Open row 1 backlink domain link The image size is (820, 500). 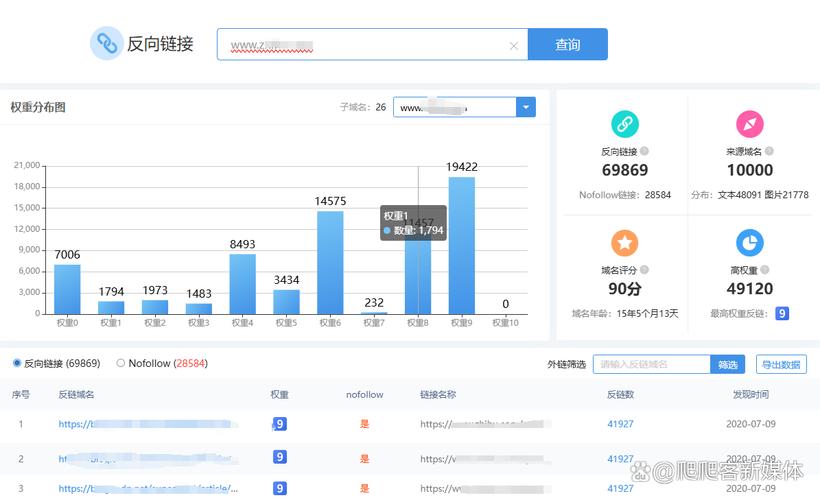pyautogui.click(x=148, y=424)
